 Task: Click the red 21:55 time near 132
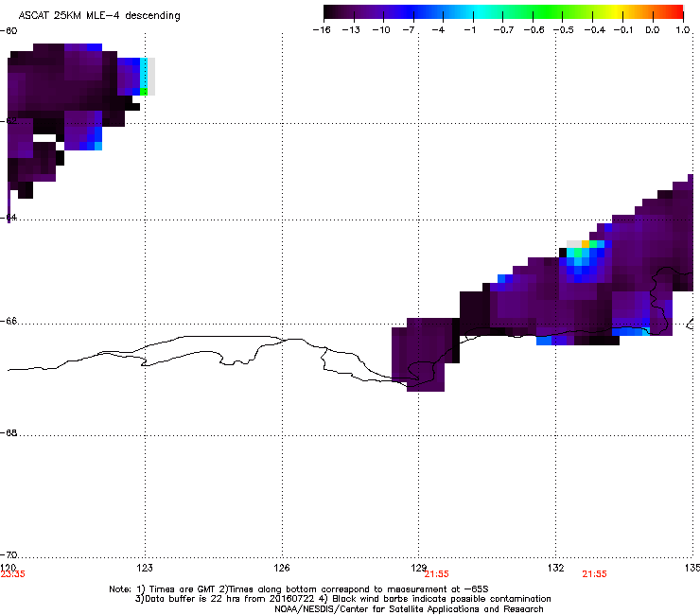coord(594,574)
